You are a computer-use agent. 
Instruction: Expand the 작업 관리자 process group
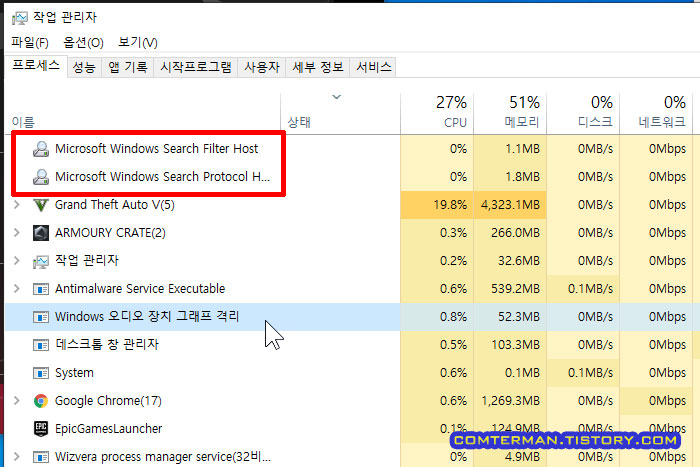pos(17,261)
